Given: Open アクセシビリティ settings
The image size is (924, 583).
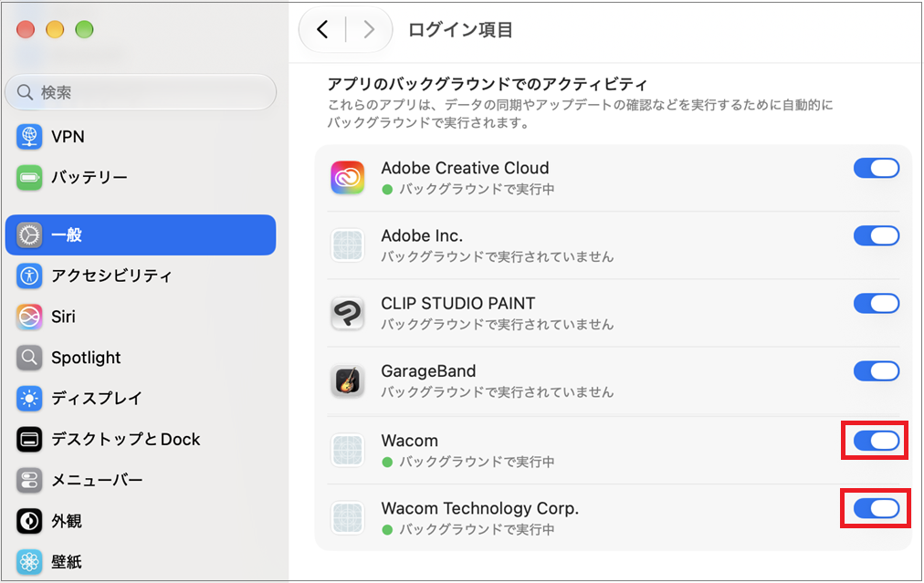Looking at the screenshot, I should 141,276.
